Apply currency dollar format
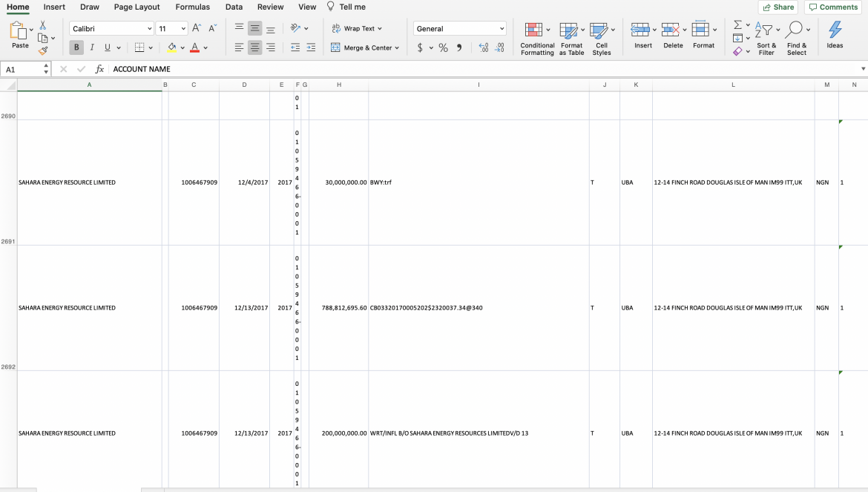 [420, 47]
